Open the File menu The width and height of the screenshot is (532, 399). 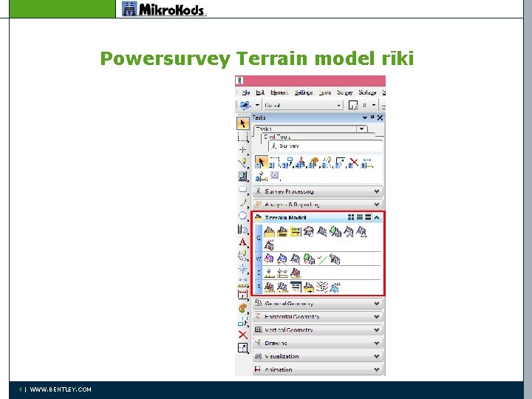pos(245,92)
